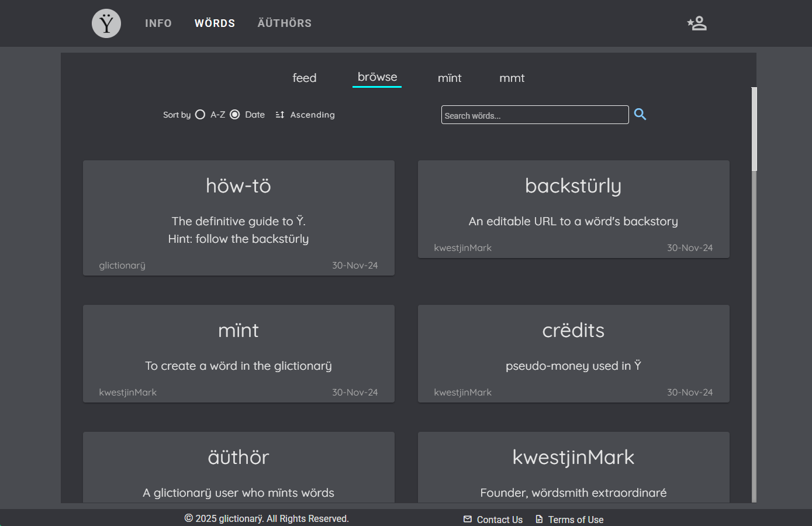Open the crëdits wörd card
The width and height of the screenshot is (812, 526).
pyautogui.click(x=573, y=353)
